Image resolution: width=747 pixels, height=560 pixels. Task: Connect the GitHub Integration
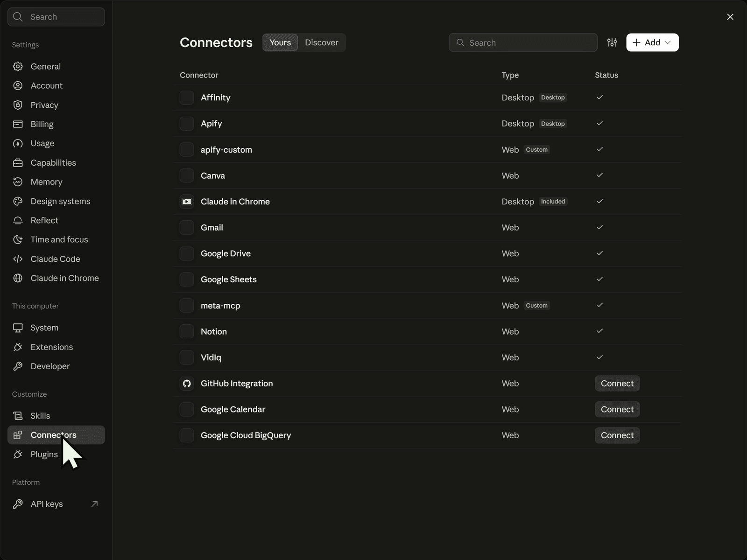point(617,384)
